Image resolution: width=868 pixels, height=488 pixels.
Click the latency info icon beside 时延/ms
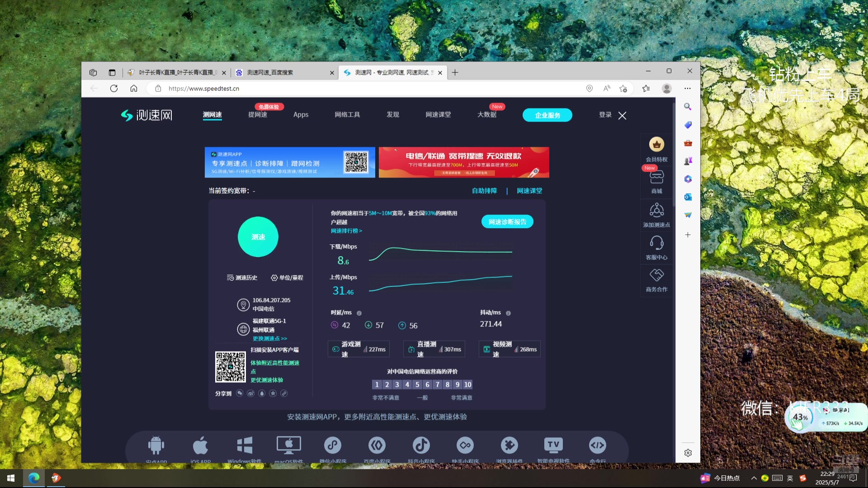[359, 313]
